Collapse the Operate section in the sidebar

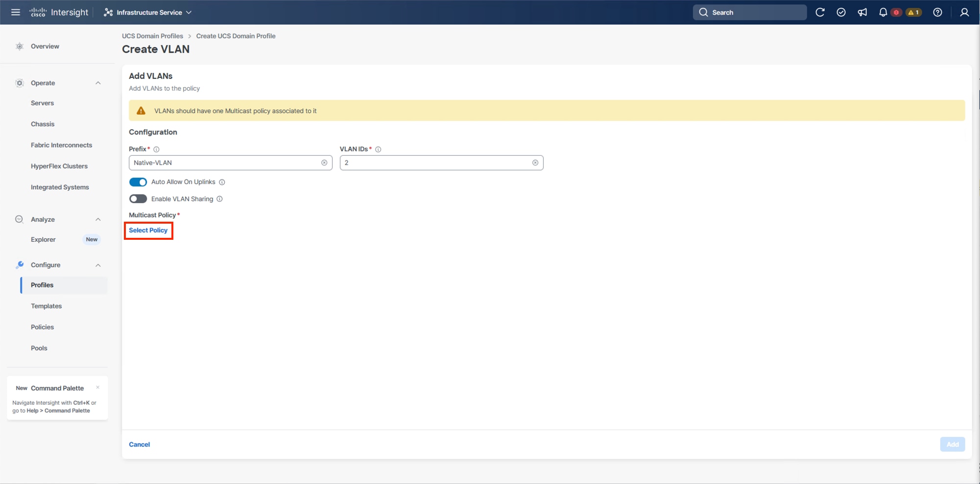click(x=97, y=83)
